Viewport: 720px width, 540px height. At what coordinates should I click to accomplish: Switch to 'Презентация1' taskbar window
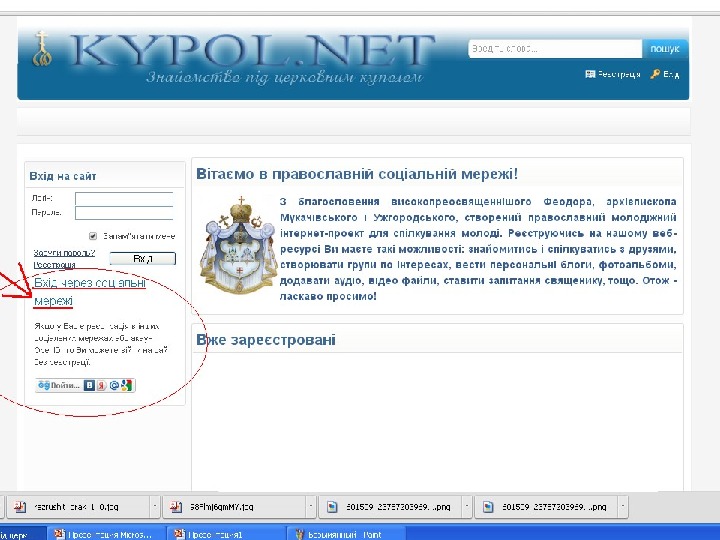click(225, 534)
